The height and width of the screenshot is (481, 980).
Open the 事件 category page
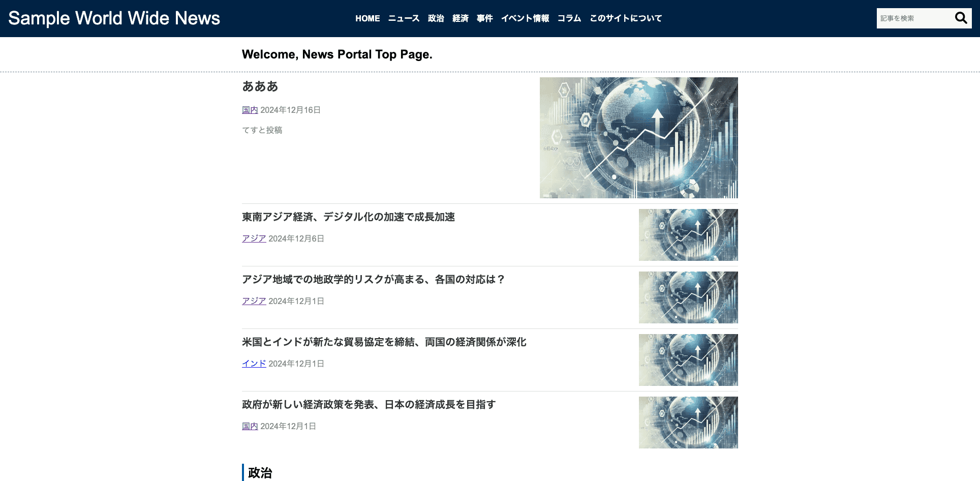(484, 18)
